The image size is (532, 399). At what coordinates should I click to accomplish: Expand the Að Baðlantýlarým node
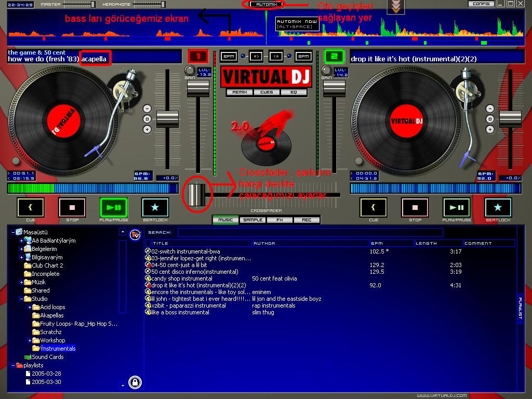tap(21, 241)
